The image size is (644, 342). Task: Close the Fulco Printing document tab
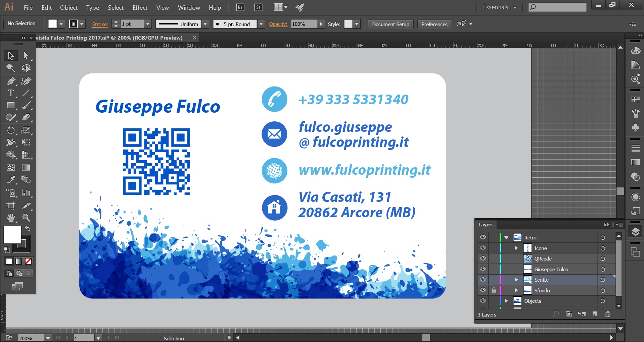[194, 37]
